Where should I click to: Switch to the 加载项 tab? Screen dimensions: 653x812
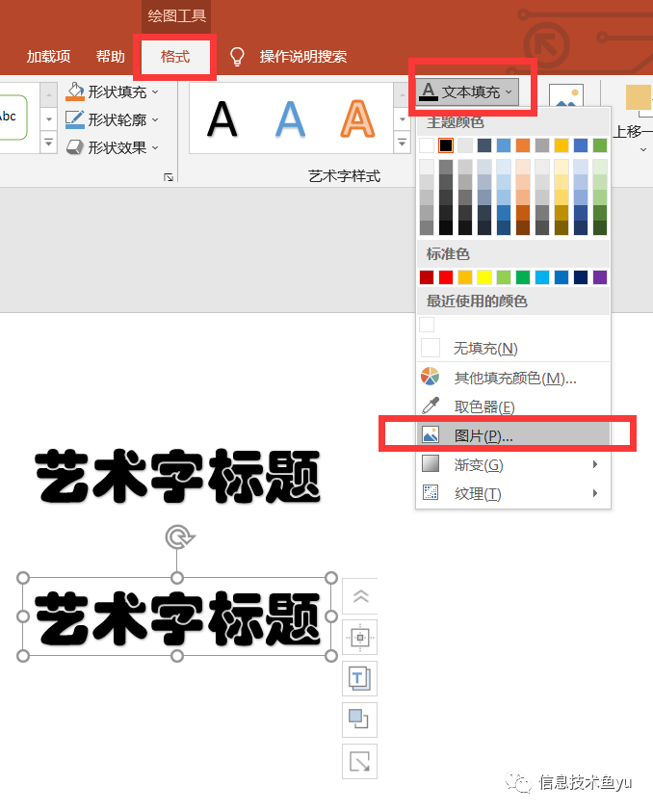point(48,57)
